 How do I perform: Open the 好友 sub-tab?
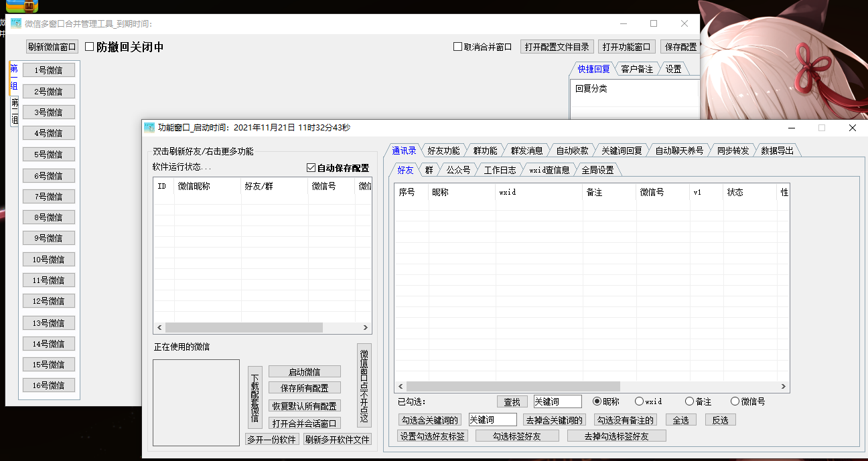tap(405, 170)
